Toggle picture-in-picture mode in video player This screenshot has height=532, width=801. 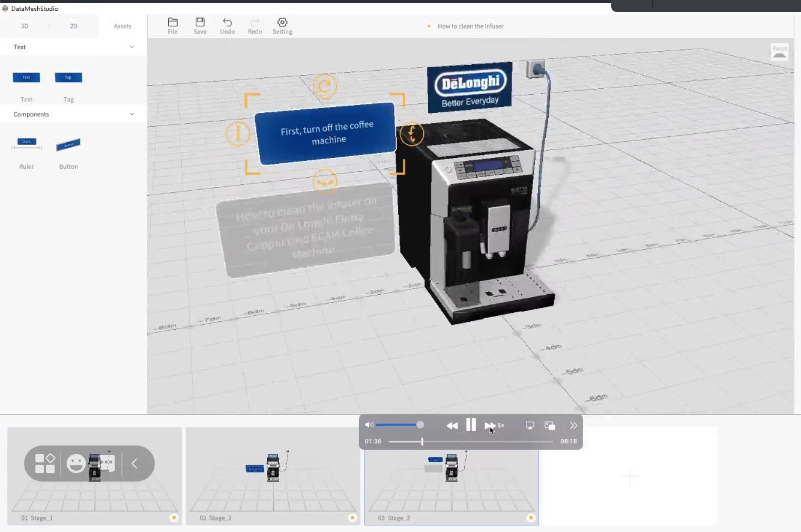(x=549, y=425)
